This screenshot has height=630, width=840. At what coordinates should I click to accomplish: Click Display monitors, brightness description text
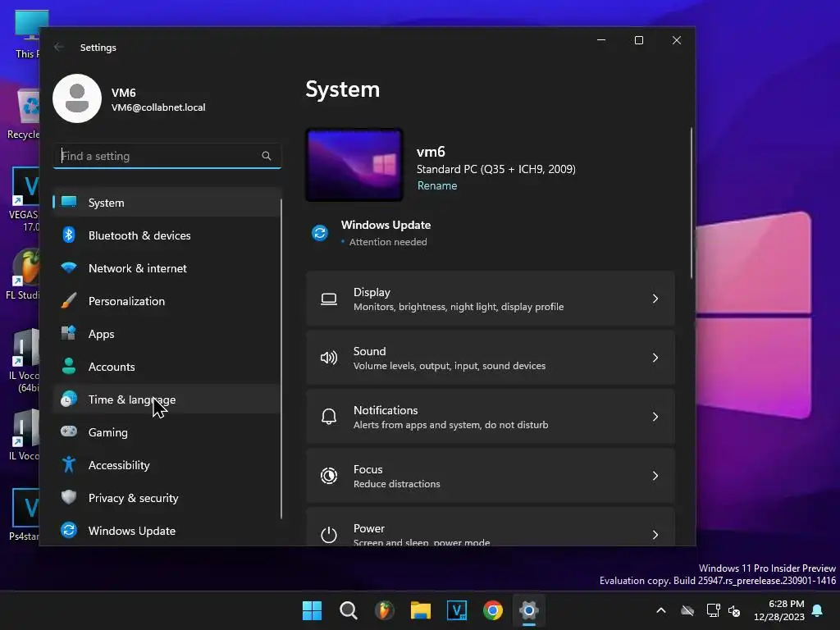point(459,307)
